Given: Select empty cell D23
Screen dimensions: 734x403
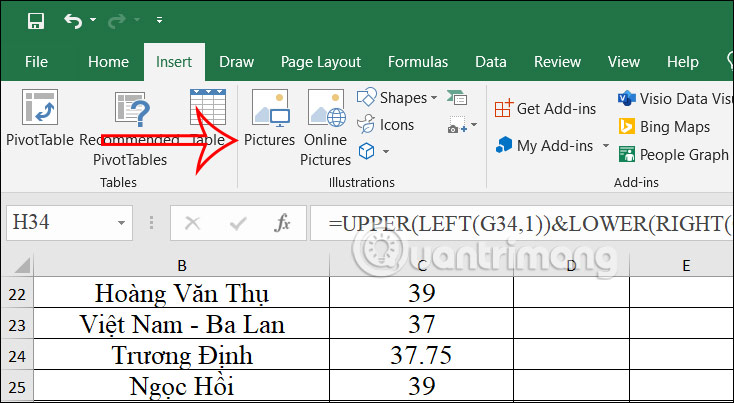Looking at the screenshot, I should pyautogui.click(x=572, y=323).
